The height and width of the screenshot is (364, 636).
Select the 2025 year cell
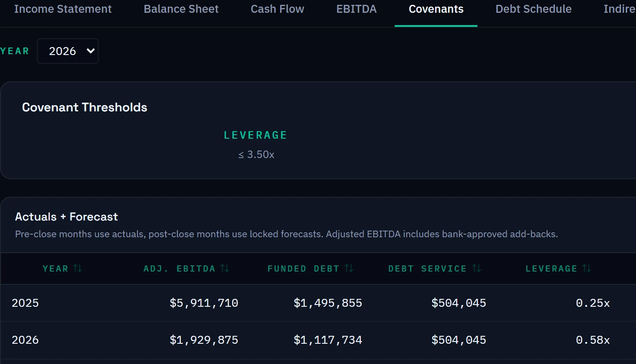(x=25, y=303)
